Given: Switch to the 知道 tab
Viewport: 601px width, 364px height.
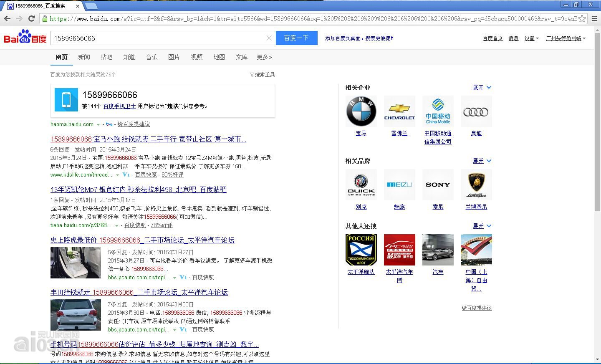Looking at the screenshot, I should click(129, 57).
